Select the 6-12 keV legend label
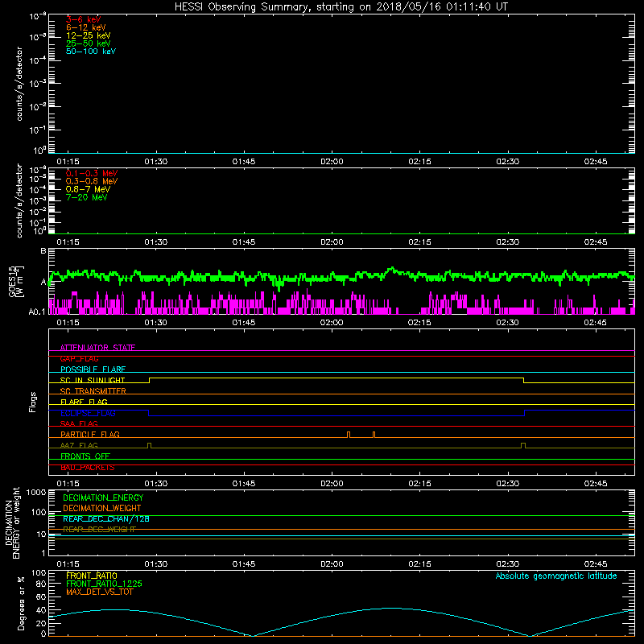Image resolution: width=644 pixels, height=644 pixels. 86,27
